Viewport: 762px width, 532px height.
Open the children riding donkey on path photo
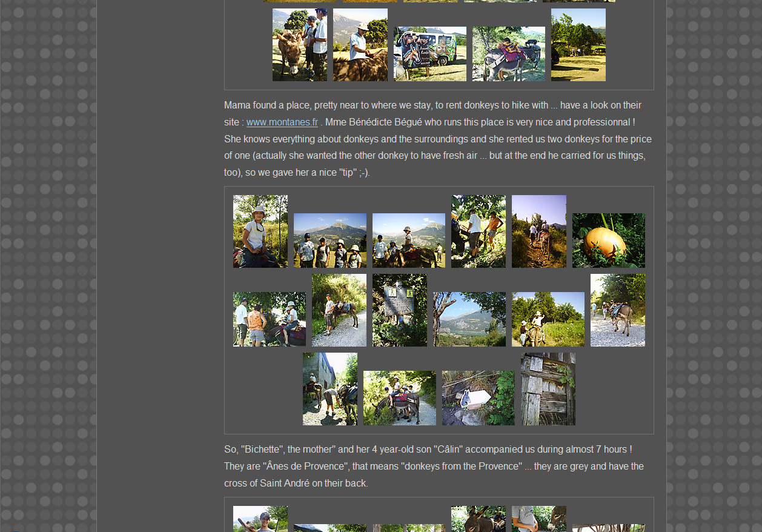399,398
